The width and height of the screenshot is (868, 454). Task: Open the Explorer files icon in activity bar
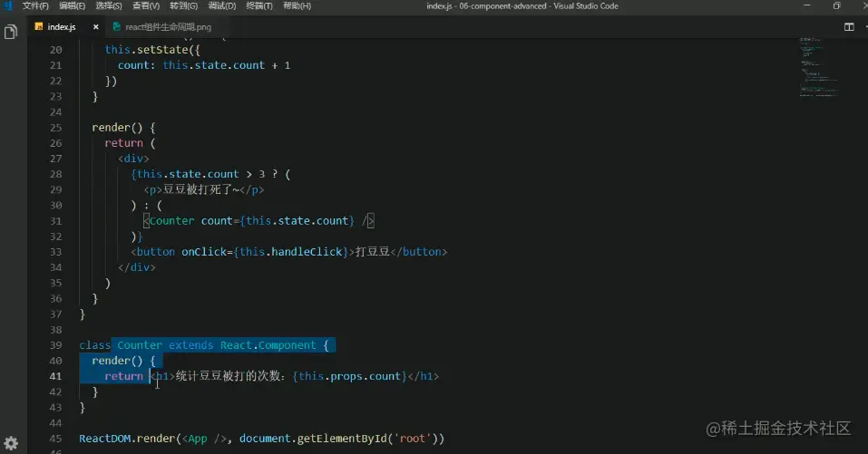(x=11, y=32)
